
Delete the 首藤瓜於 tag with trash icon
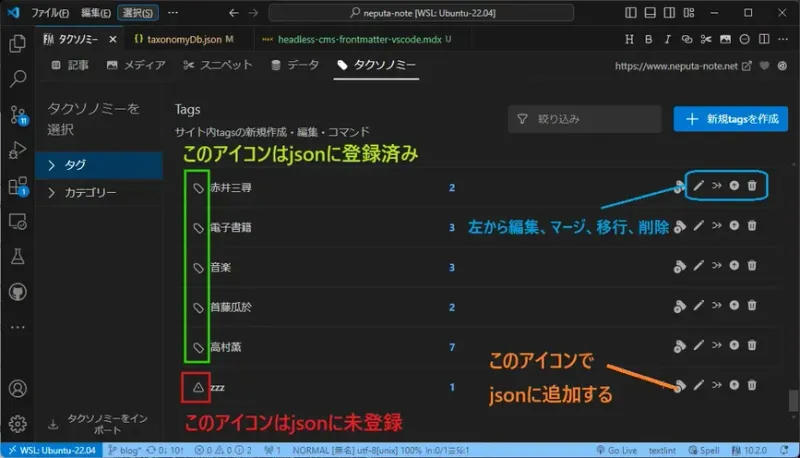pos(752,305)
